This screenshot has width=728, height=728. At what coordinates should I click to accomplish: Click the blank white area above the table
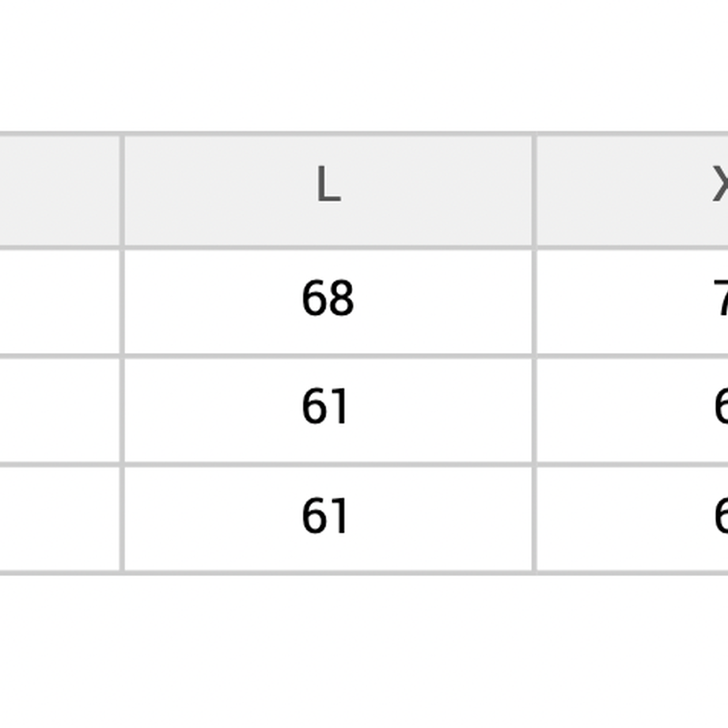[364, 65]
